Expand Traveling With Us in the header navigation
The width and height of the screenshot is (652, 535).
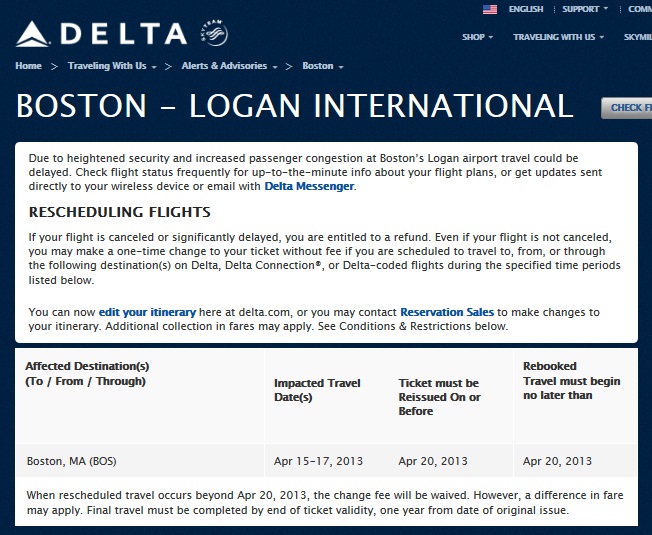tap(559, 37)
